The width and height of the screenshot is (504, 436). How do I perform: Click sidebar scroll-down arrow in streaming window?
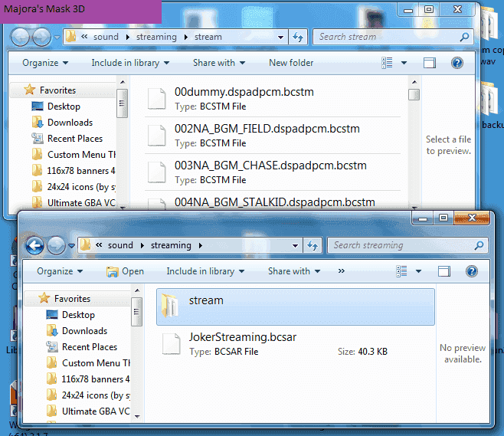tap(137, 416)
